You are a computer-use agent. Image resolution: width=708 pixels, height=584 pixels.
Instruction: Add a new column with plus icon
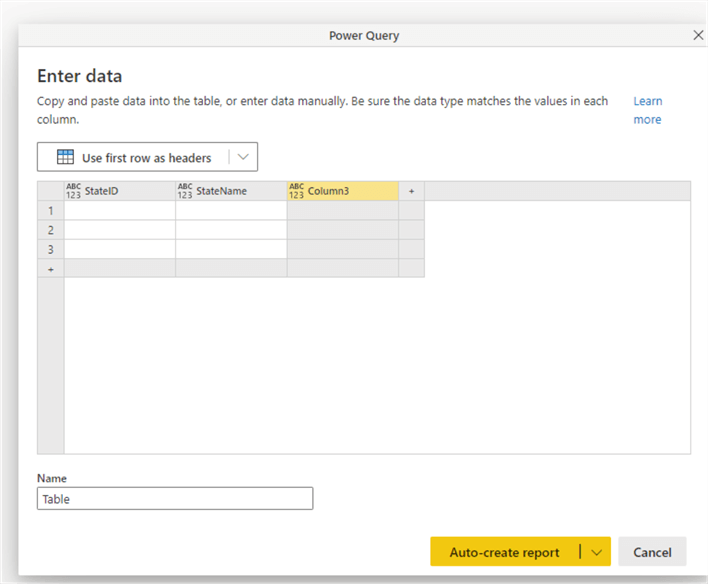coord(411,190)
